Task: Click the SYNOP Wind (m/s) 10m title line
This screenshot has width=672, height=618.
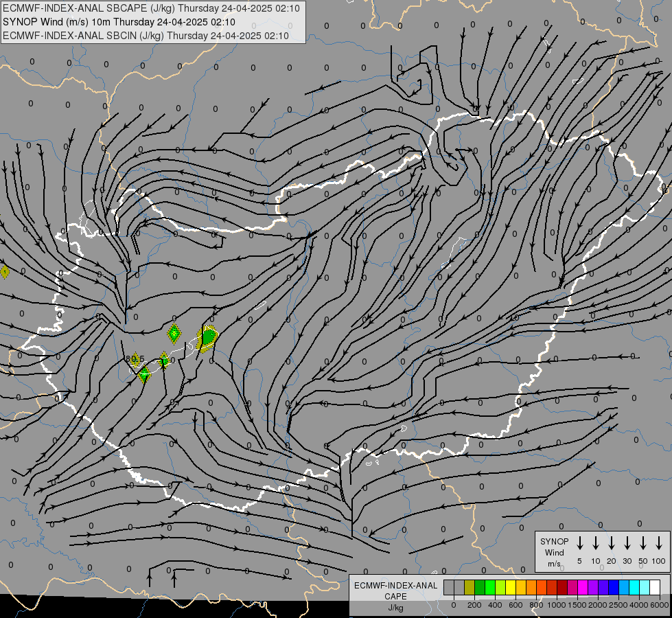Action: tap(119, 22)
